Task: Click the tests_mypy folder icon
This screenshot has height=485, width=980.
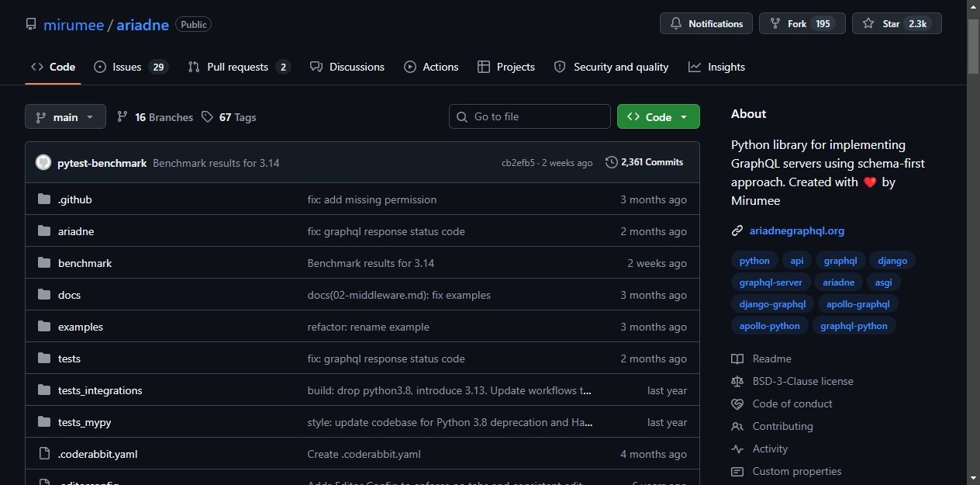Action: click(44, 422)
